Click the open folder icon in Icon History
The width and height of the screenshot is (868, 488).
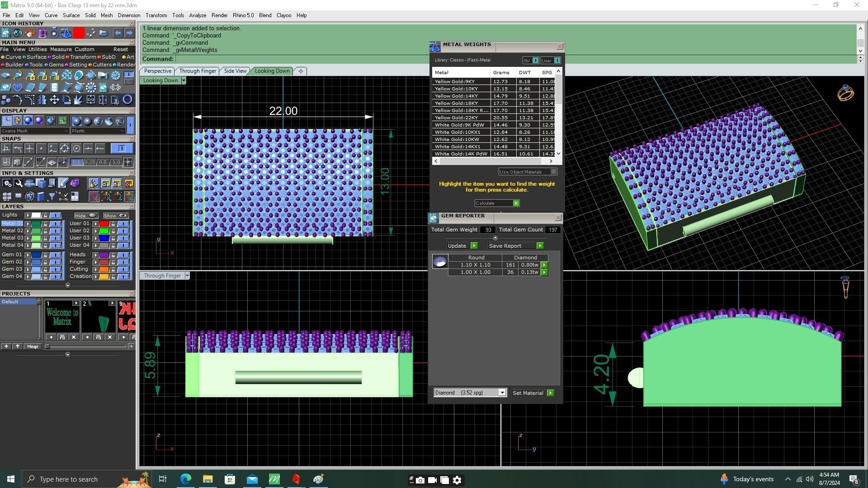click(x=104, y=33)
